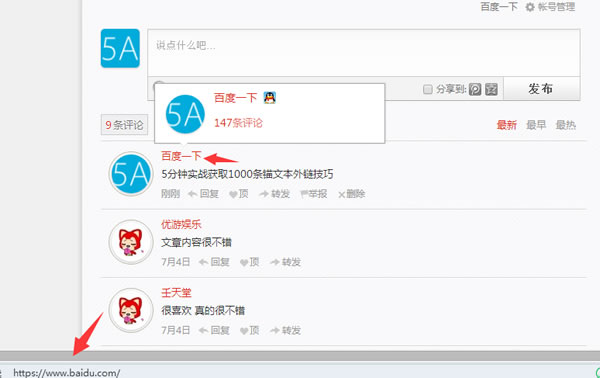600x378 pixels.
Task: Click the 5A avatar in the popup card
Action: (x=185, y=114)
